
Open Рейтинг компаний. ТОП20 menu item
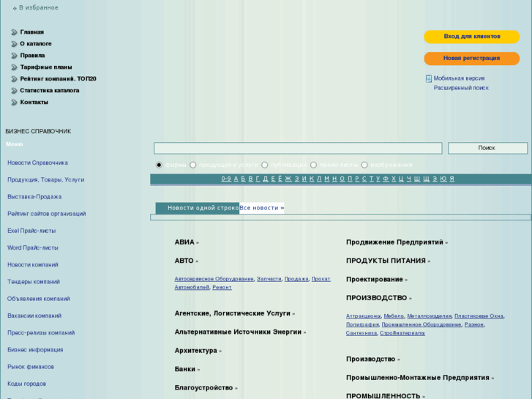click(58, 79)
